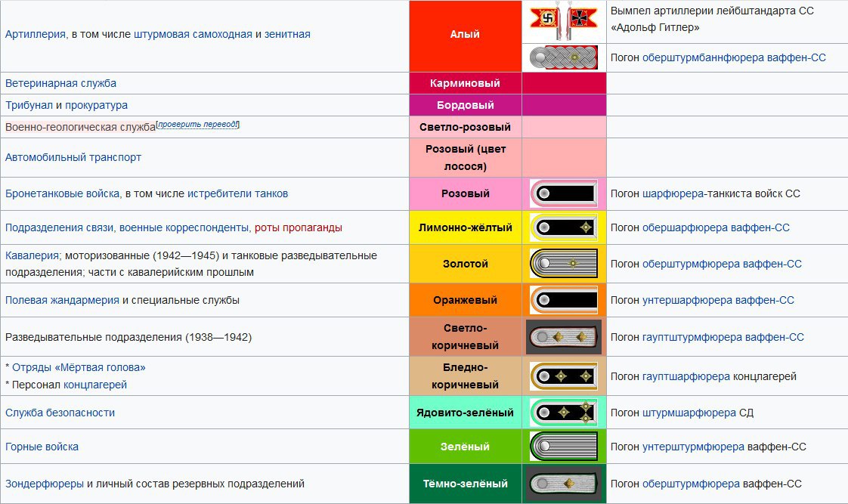Open the green Untersturmführer shoulder strap image
The height and width of the screenshot is (504, 848).
pyautogui.click(x=564, y=447)
